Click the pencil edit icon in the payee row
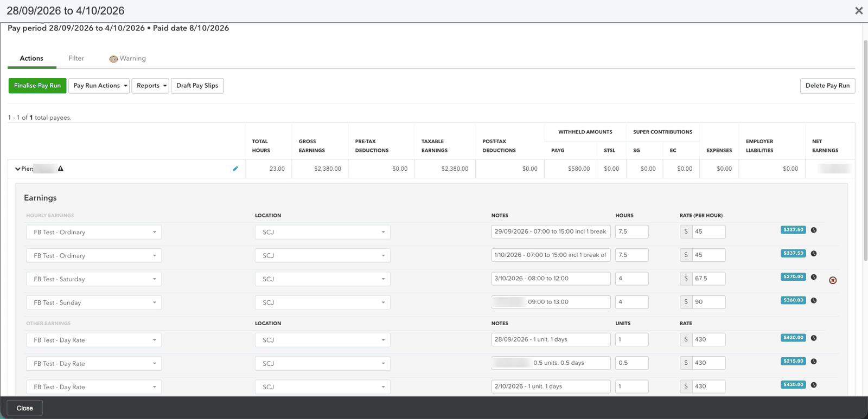Image resolution: width=868 pixels, height=419 pixels. [235, 169]
